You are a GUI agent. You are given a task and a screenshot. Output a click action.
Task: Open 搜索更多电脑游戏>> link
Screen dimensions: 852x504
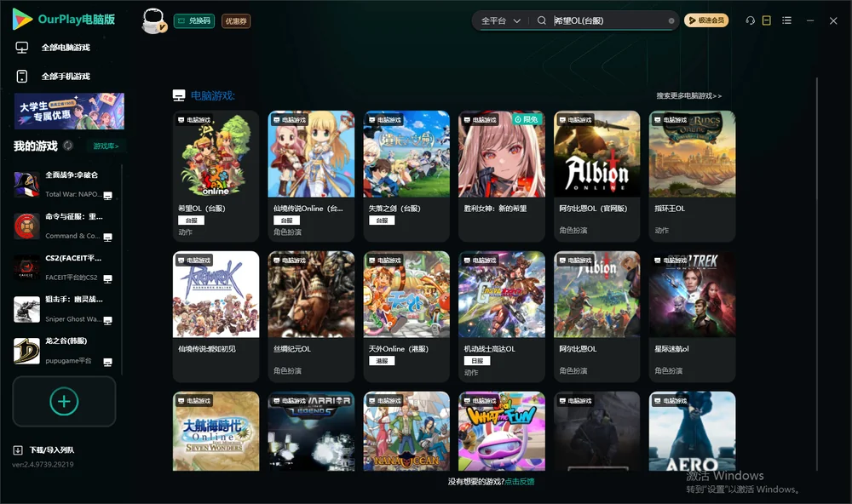[x=688, y=95]
